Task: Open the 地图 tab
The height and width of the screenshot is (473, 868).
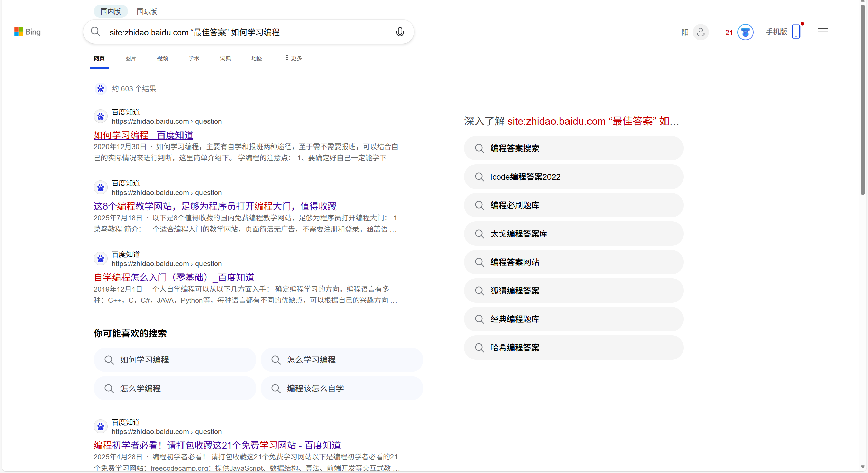Action: [x=257, y=58]
